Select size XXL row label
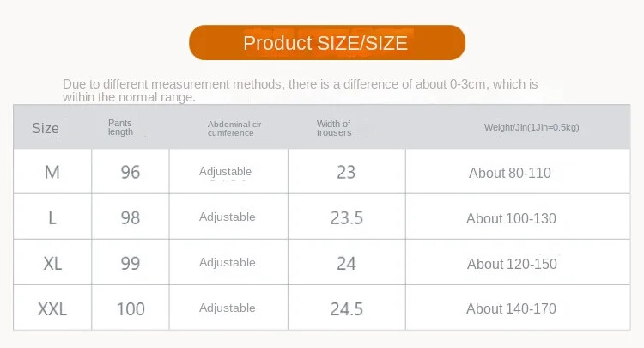 point(52,308)
